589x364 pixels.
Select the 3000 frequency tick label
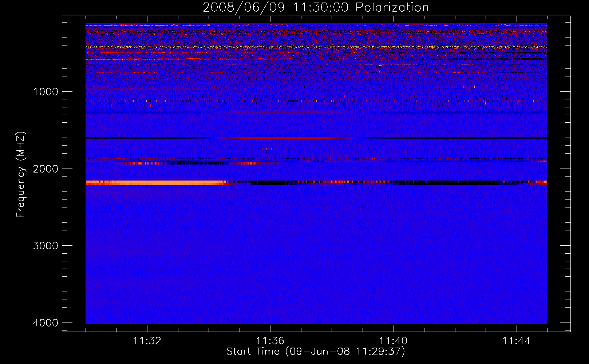(46, 245)
